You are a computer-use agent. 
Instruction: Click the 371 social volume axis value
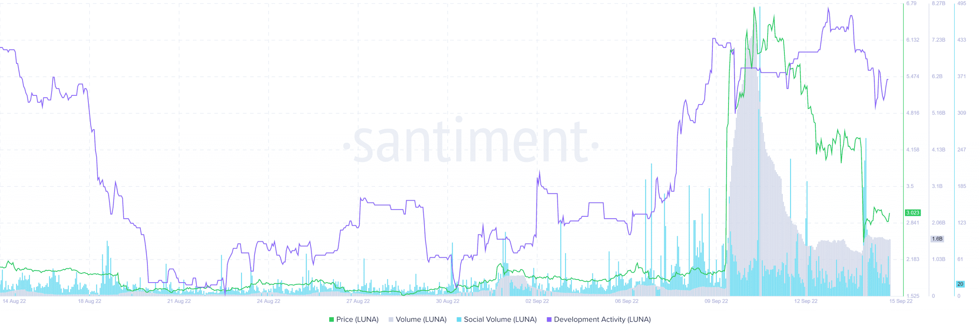pyautogui.click(x=962, y=76)
